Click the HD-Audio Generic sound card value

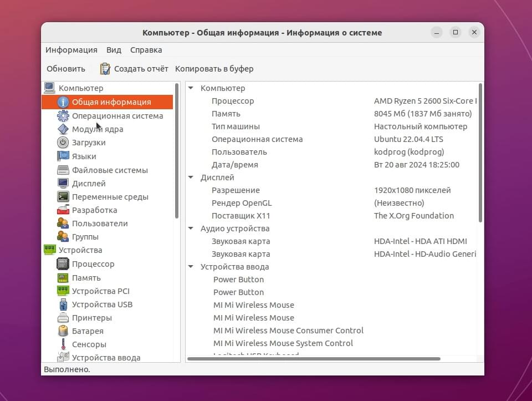(x=425, y=254)
